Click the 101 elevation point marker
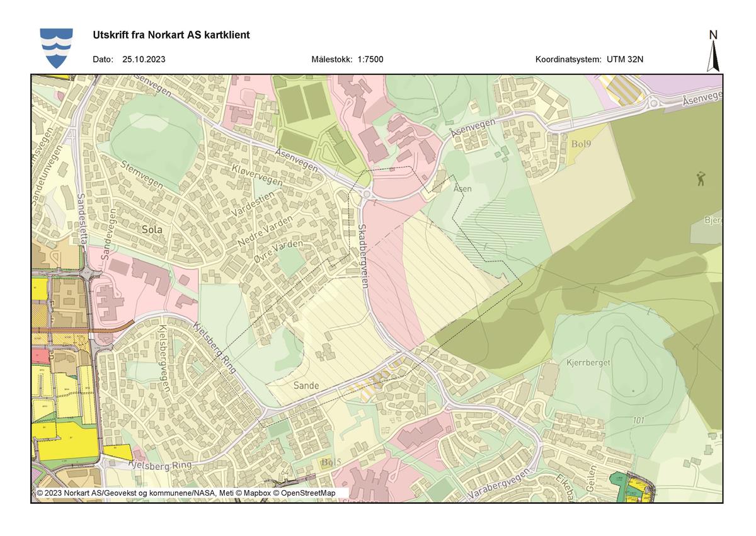 [x=640, y=419]
